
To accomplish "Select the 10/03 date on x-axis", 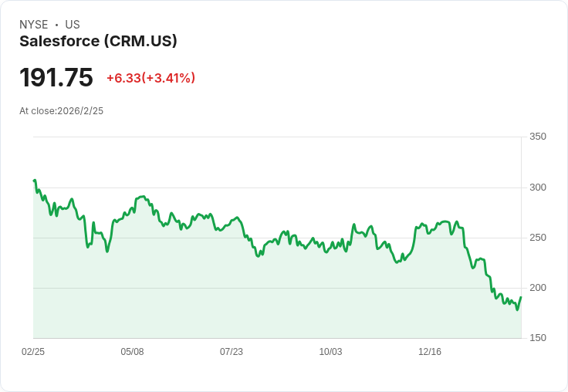I will point(330,352).
